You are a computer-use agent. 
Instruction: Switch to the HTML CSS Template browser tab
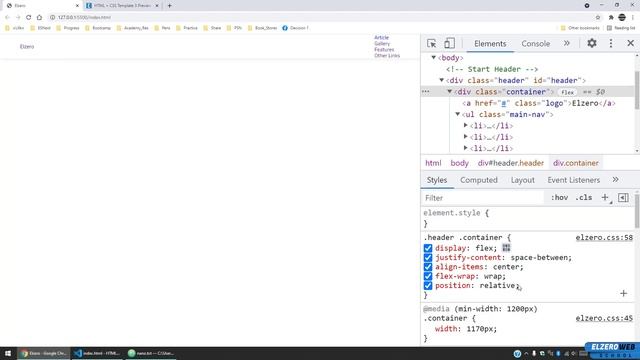[121, 6]
